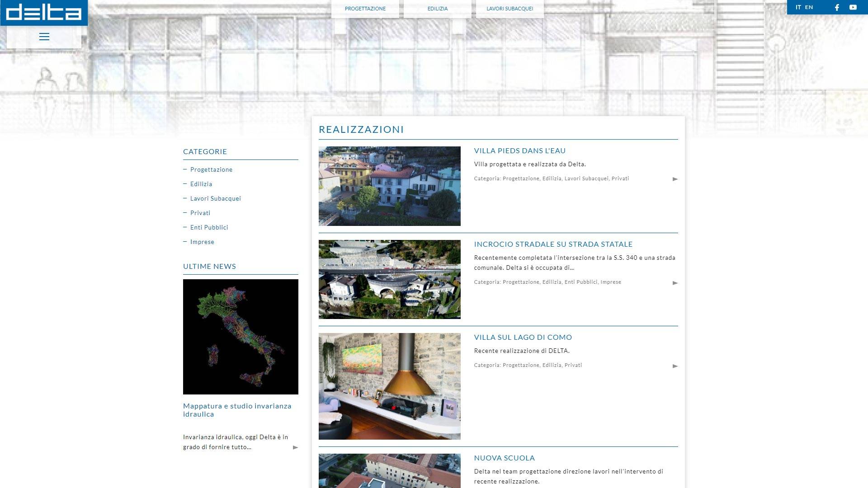Open Nuova Scuola title
The width and height of the screenshot is (868, 488).
[505, 458]
